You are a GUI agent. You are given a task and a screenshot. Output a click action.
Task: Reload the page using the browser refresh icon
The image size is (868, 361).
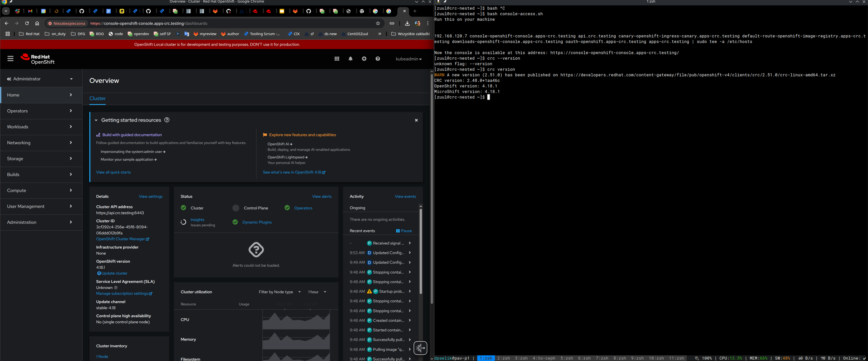coord(27,23)
